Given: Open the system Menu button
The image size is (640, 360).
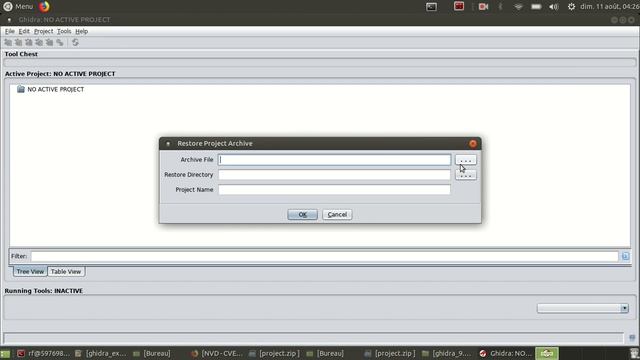Looking at the screenshot, I should click(x=18, y=7).
